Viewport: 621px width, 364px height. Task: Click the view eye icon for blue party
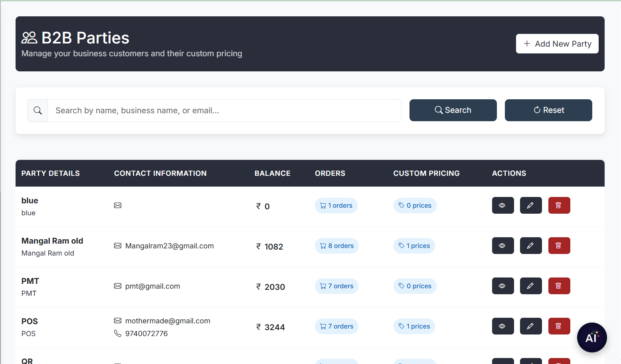coord(502,205)
